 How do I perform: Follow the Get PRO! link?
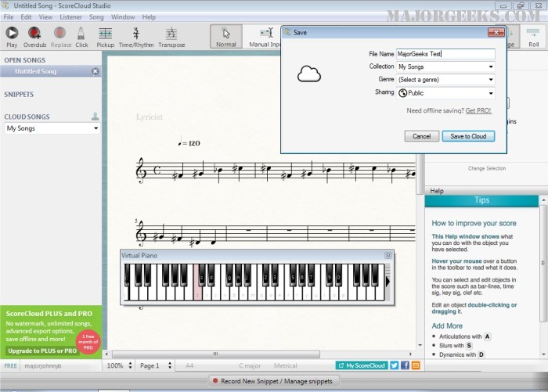point(478,110)
